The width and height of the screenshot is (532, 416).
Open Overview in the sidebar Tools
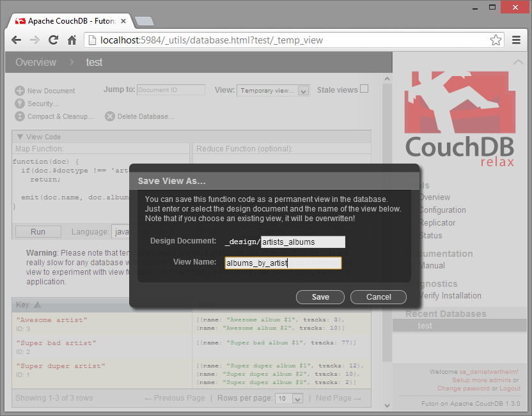(434, 197)
